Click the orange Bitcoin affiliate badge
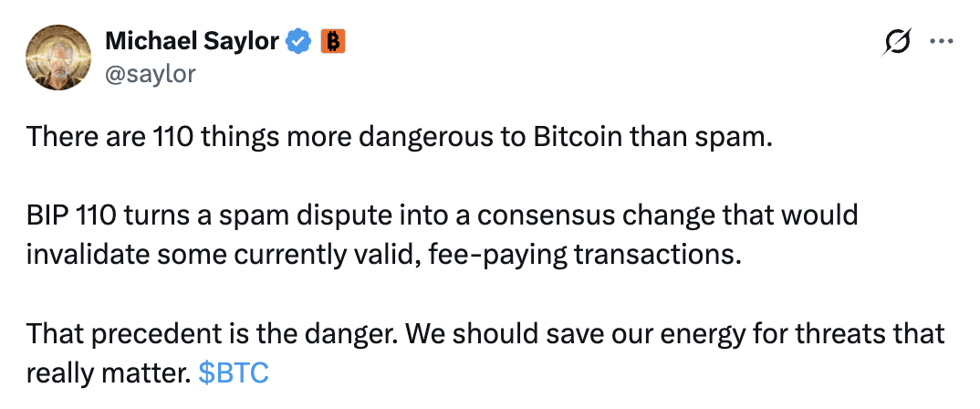 [333, 42]
